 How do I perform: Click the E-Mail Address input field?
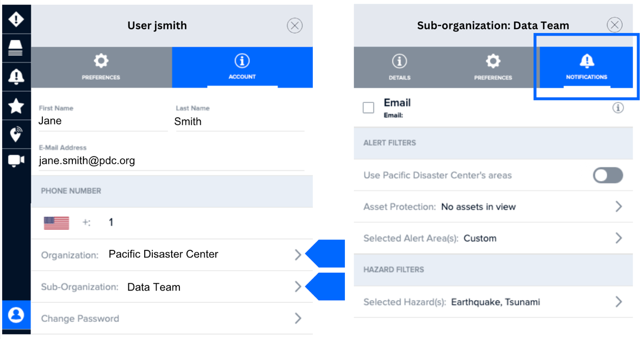171,161
